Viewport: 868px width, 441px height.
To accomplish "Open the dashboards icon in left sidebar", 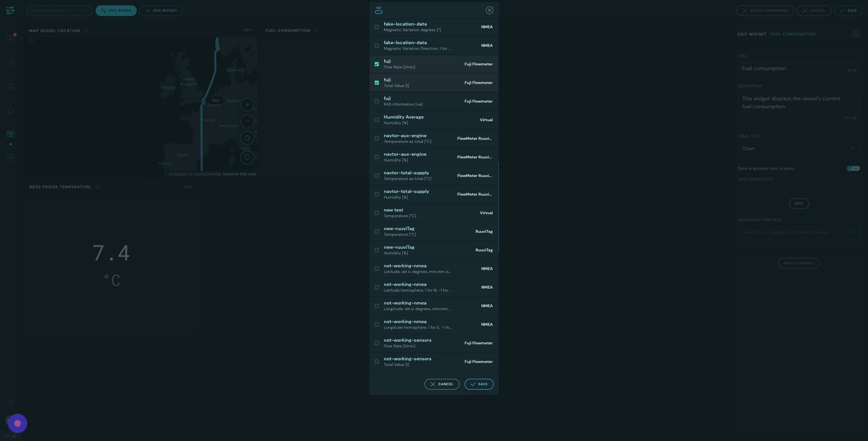I will 10,134.
